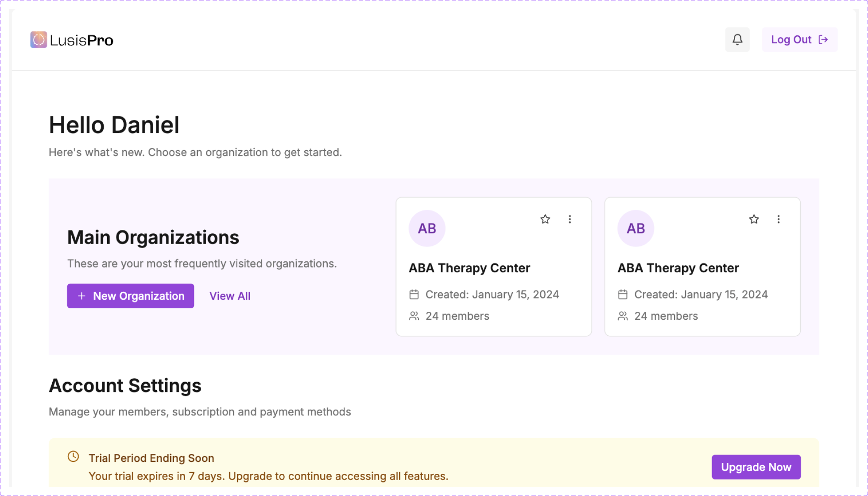
Task: Click members icon on first organization card
Action: 414,316
